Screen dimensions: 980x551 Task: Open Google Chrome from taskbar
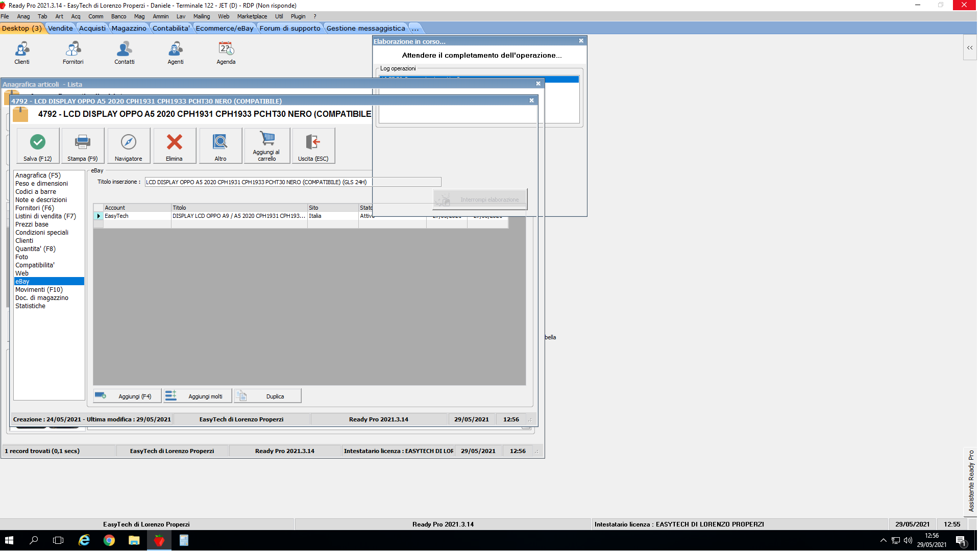click(x=109, y=540)
